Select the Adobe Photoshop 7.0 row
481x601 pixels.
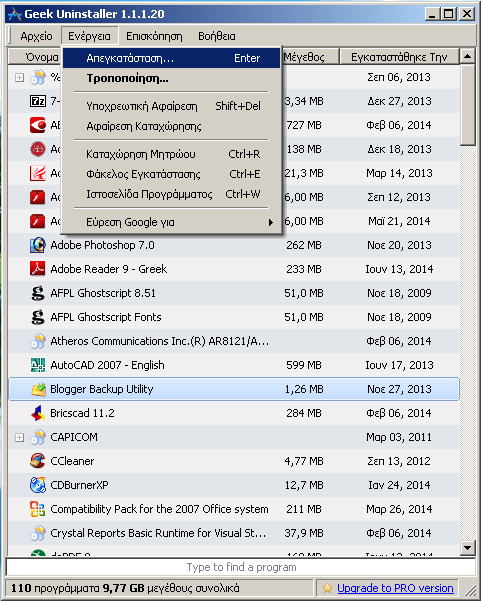coord(234,245)
